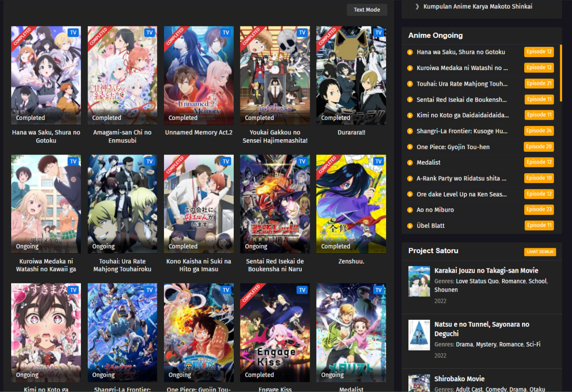The width and height of the screenshot is (572, 392).
Task: Click the Amagami-san Chi no Enmusubi title
Action: click(x=122, y=137)
